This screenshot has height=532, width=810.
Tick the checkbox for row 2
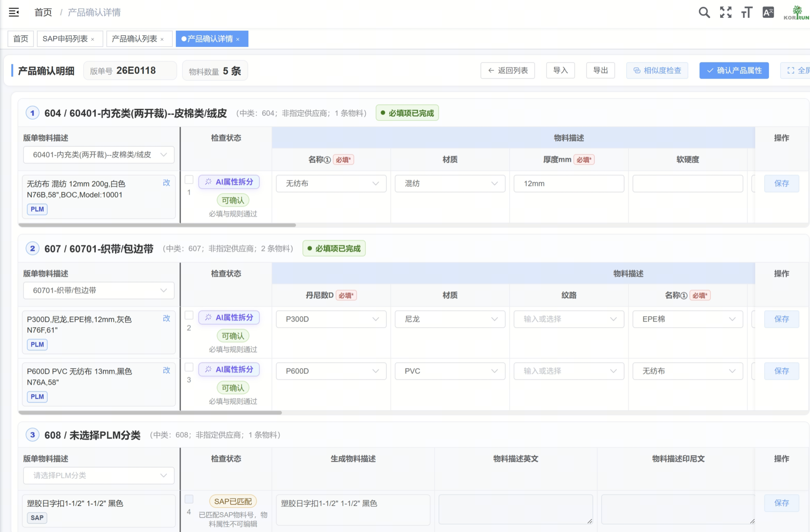click(189, 315)
